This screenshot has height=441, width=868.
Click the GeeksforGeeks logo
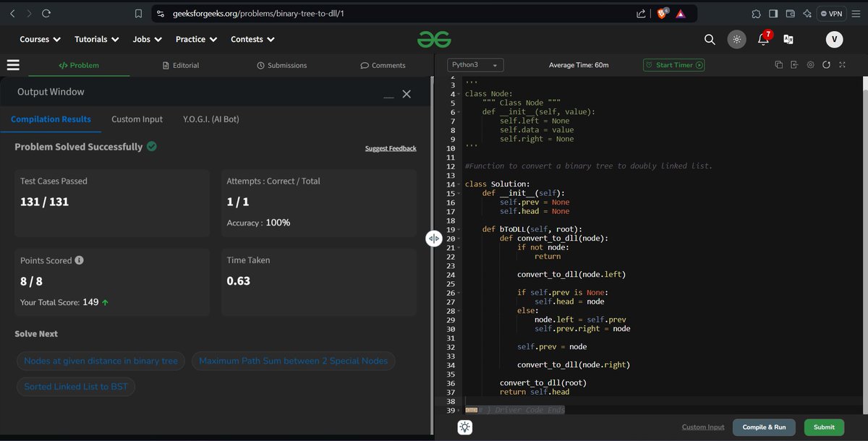tap(433, 40)
